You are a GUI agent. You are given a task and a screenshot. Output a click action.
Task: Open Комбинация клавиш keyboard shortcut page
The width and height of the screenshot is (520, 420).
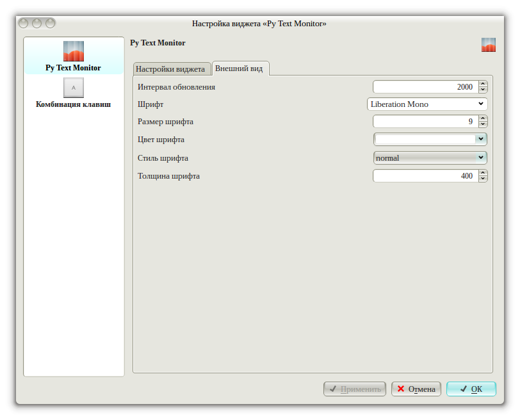(73, 88)
